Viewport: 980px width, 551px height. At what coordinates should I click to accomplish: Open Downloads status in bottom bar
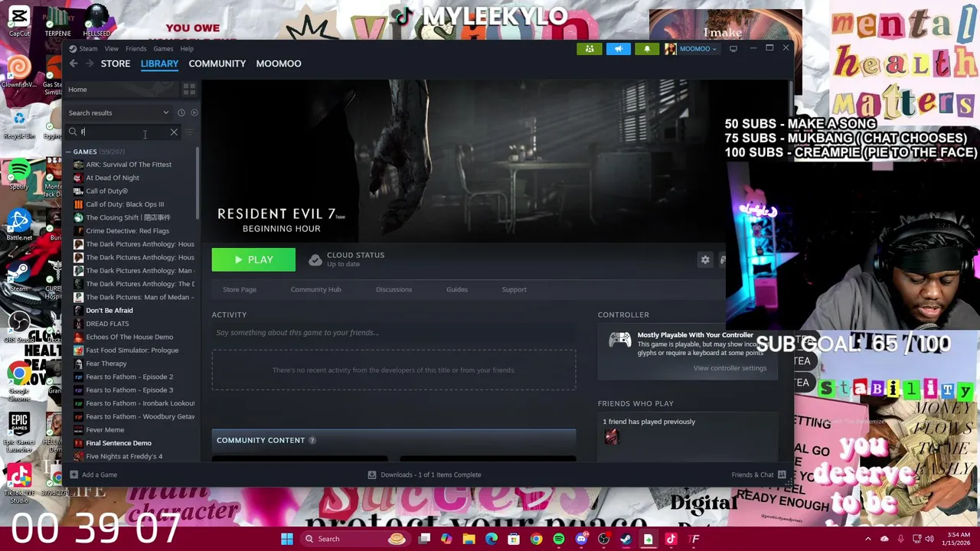425,474
